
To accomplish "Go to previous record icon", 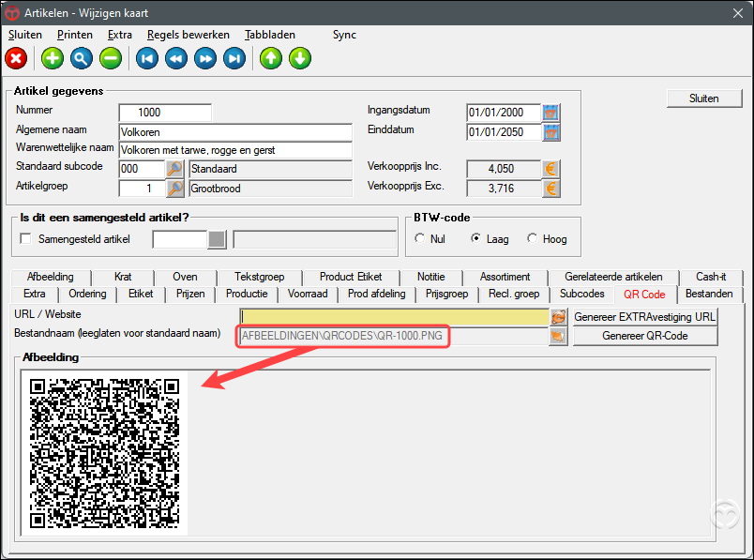I will coord(176,59).
